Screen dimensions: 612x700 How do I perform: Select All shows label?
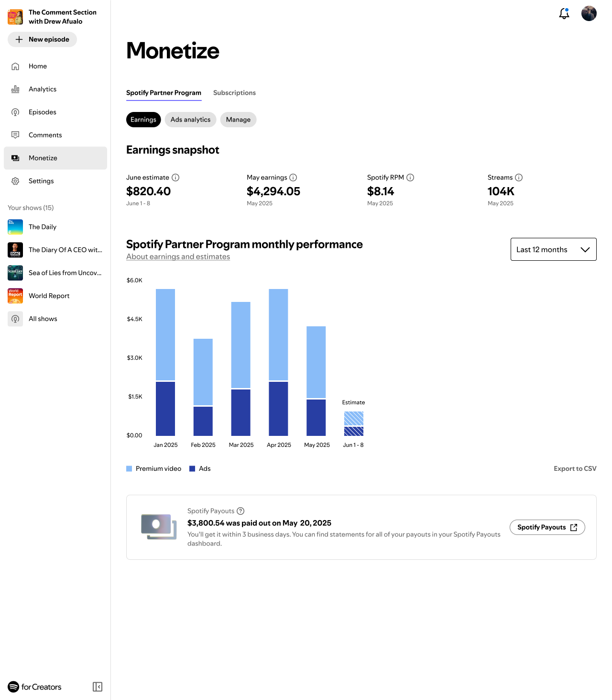pyautogui.click(x=43, y=319)
